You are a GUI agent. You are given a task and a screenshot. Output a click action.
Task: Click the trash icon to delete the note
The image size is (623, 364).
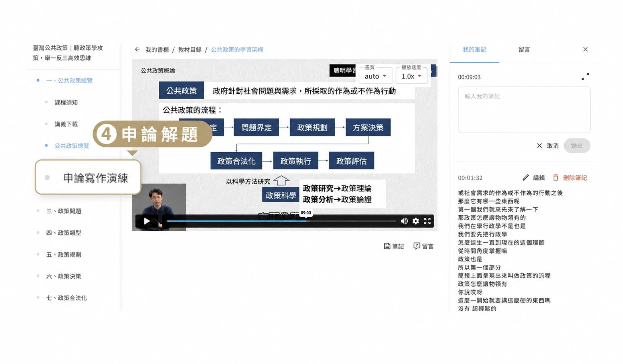coord(556,178)
